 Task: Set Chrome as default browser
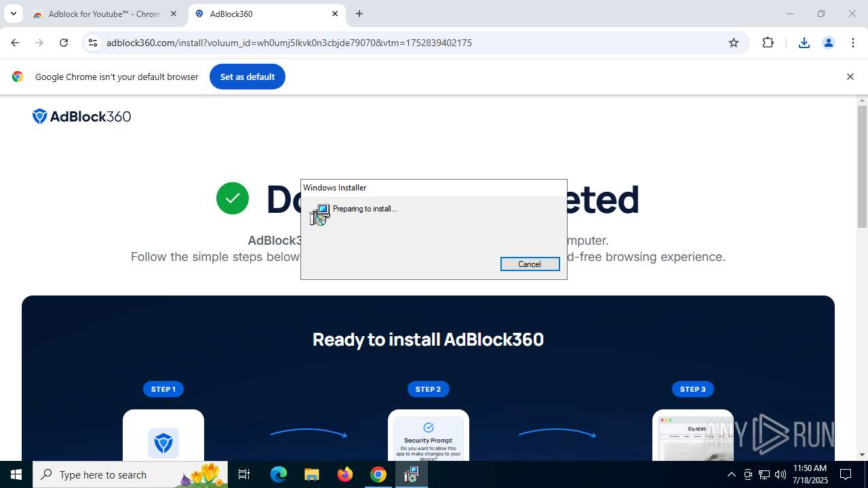(248, 77)
